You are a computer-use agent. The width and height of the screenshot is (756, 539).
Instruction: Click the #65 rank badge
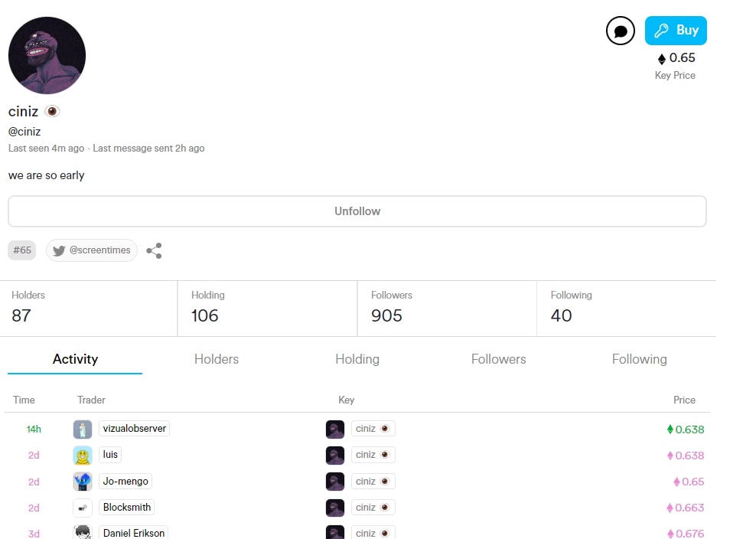22,250
